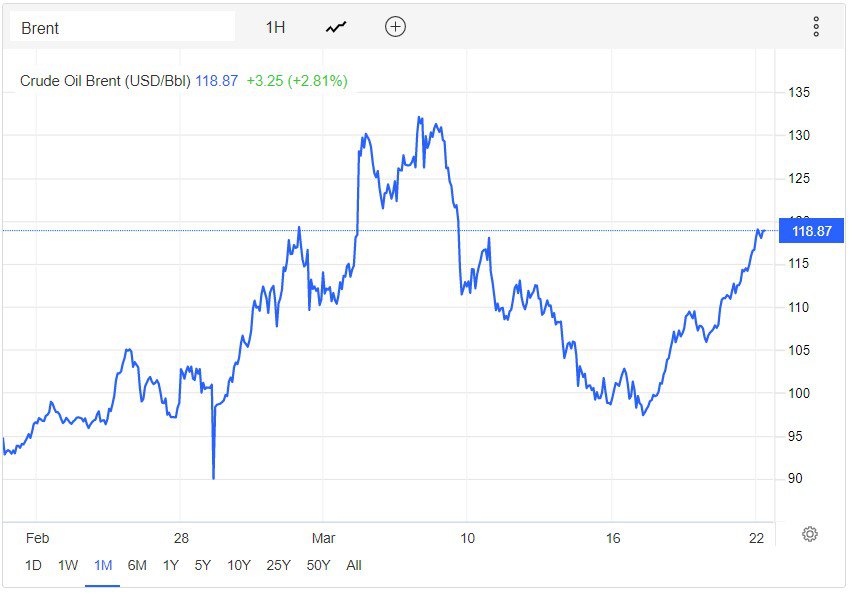Show the 10Y time range
853x594 pixels.
[239, 565]
